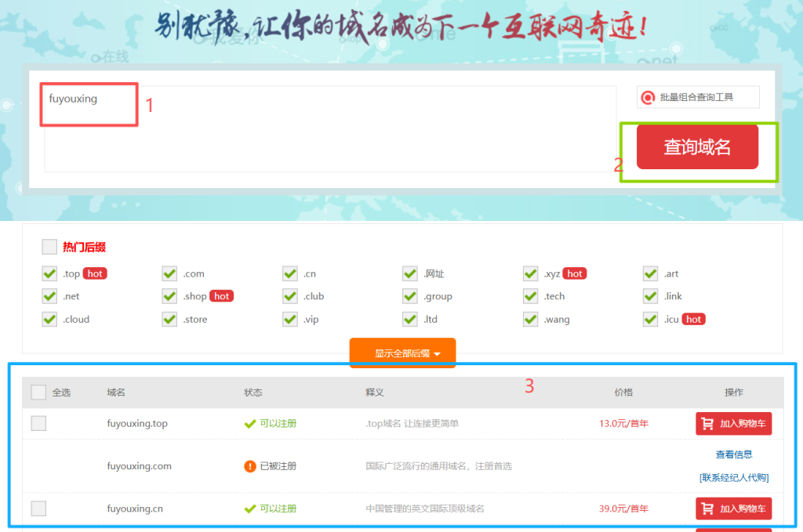Expand all suffixes with 显示全部后缀
Screen dimensions: 803x532
pos(402,353)
